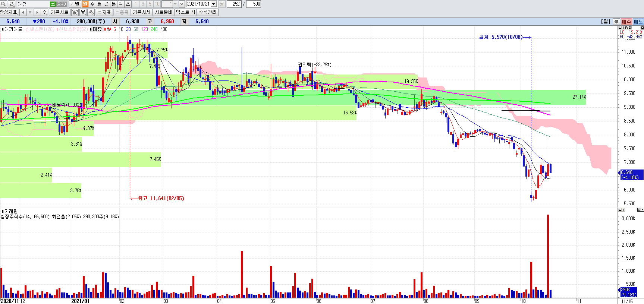The height and width of the screenshot is (304, 644).
Task: Click the refresh/swap arrows icon
Action: [x=12, y=4]
